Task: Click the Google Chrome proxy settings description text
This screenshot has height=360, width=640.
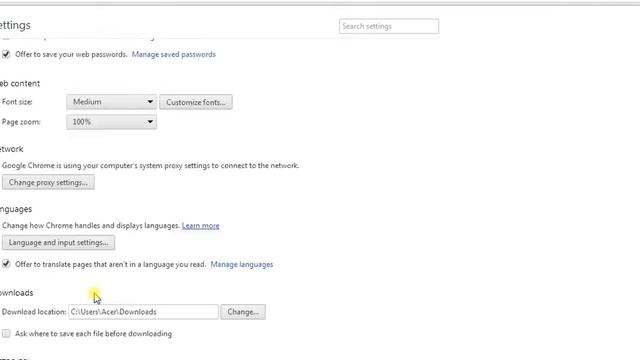Action: [151, 166]
